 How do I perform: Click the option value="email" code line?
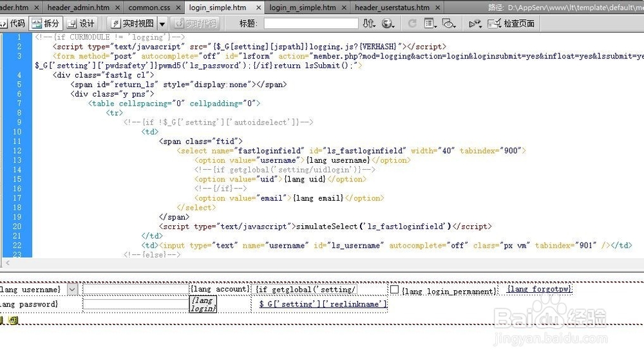click(289, 198)
